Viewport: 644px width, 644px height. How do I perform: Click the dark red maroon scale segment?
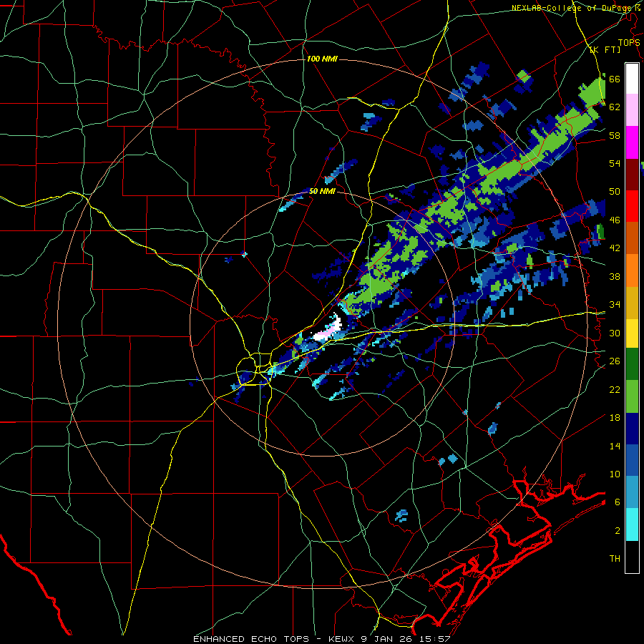coord(632,174)
